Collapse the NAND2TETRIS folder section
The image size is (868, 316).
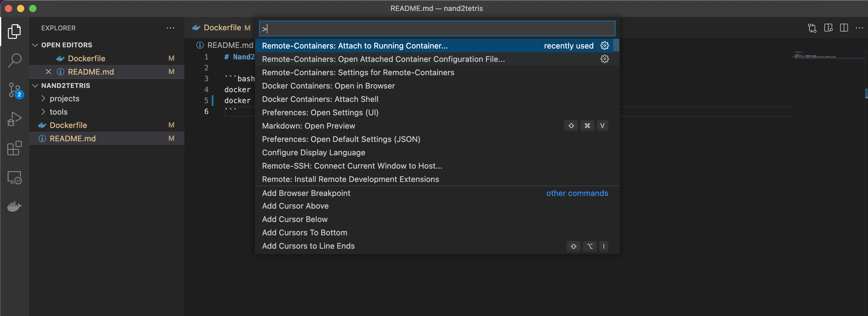click(35, 86)
